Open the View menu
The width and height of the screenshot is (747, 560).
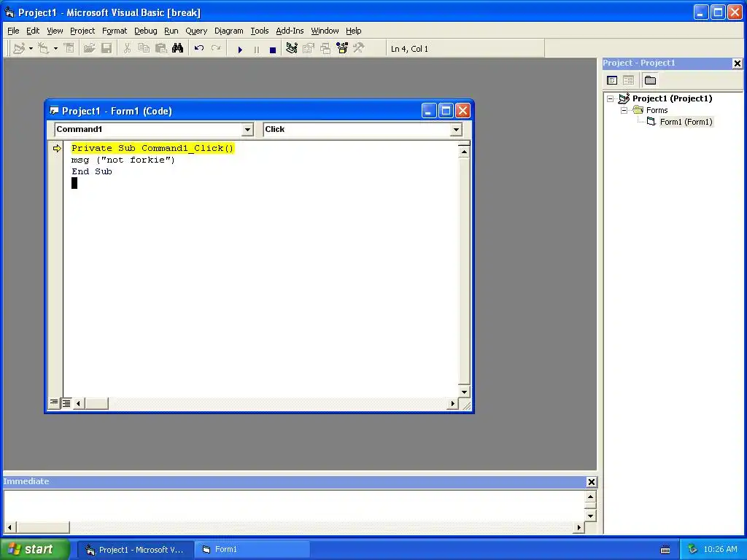coord(55,31)
